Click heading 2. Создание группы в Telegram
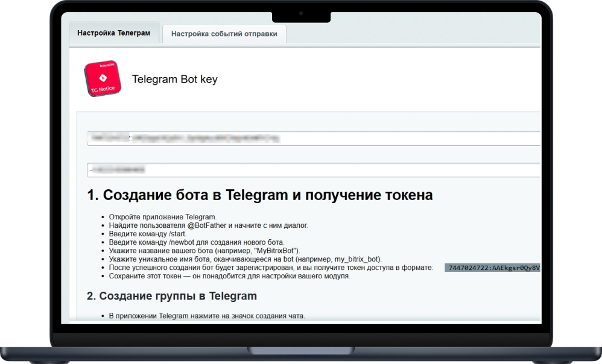This screenshot has height=364, width=602. tap(172, 296)
